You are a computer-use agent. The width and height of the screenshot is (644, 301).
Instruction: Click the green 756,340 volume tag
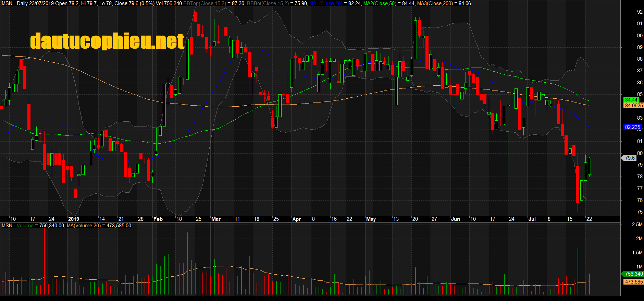[x=633, y=274]
